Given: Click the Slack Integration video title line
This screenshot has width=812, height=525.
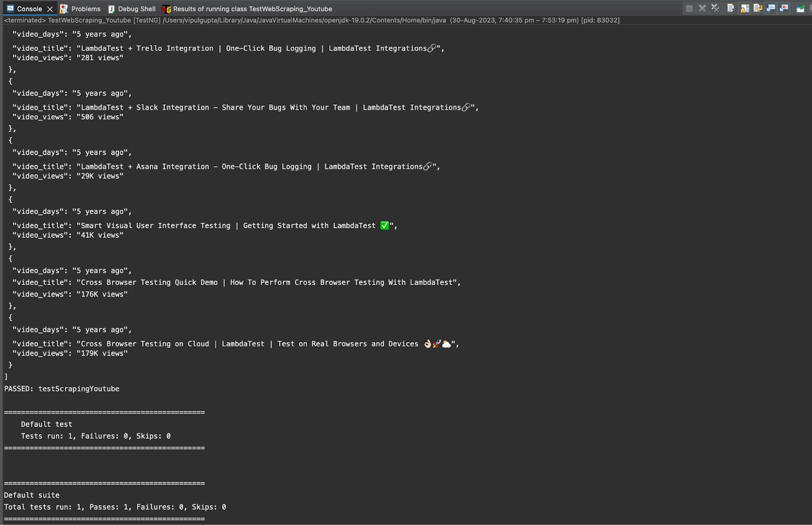Looking at the screenshot, I should point(246,108).
